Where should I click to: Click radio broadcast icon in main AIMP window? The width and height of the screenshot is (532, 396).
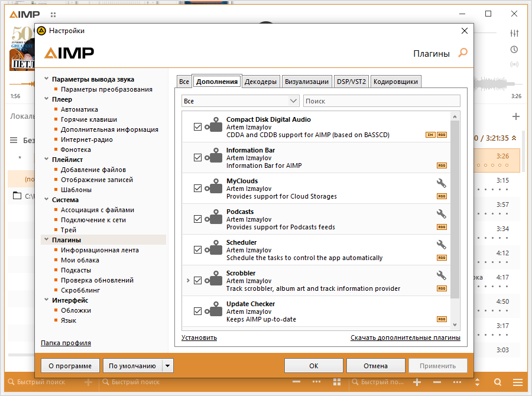tap(514, 64)
